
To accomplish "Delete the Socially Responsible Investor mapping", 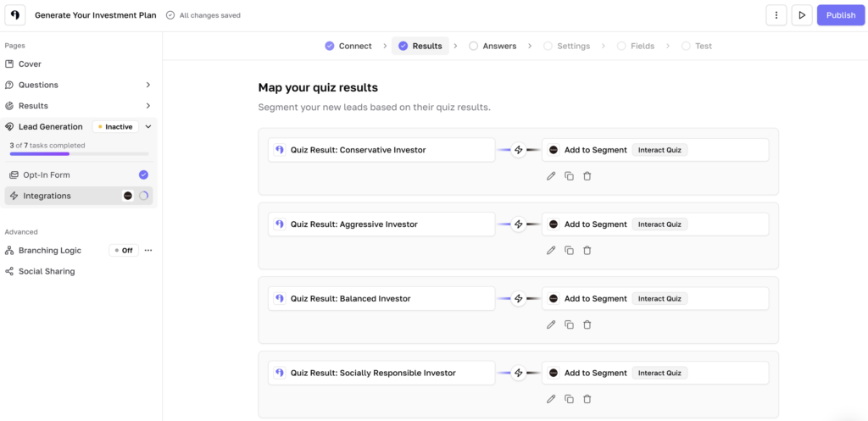I will 587,399.
